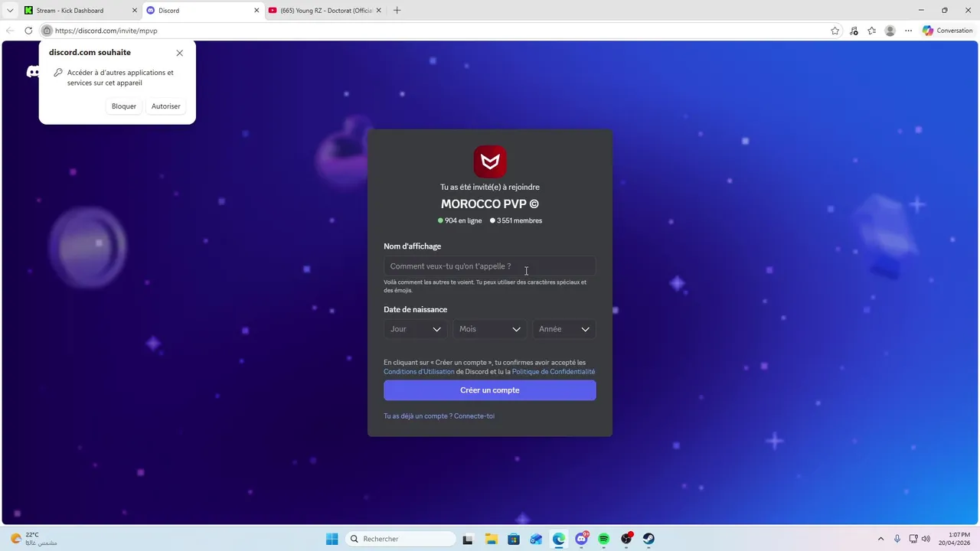Reload the page with refresh icon
Image resolution: width=980 pixels, height=551 pixels.
[28, 31]
